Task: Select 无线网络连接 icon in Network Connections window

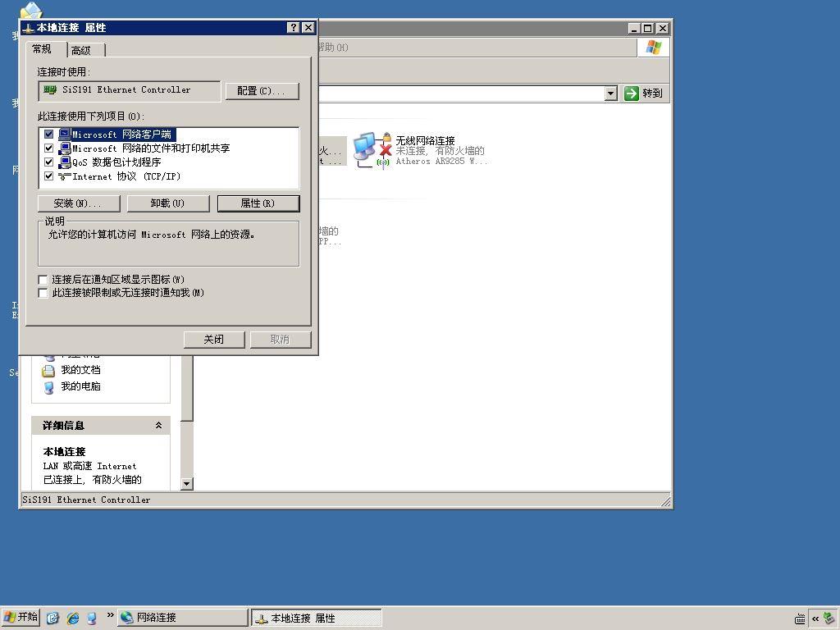Action: pos(372,149)
